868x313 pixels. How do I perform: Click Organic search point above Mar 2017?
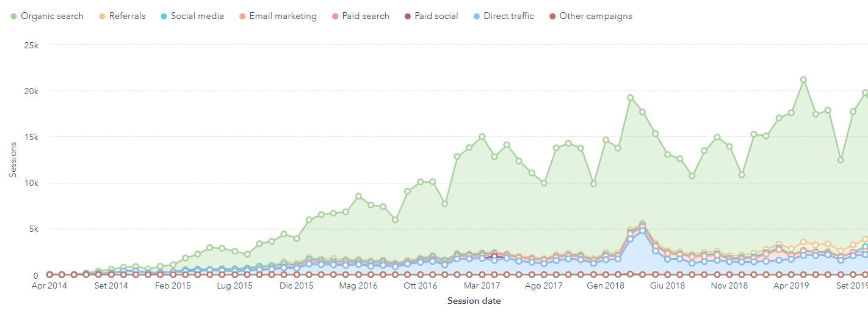482,137
